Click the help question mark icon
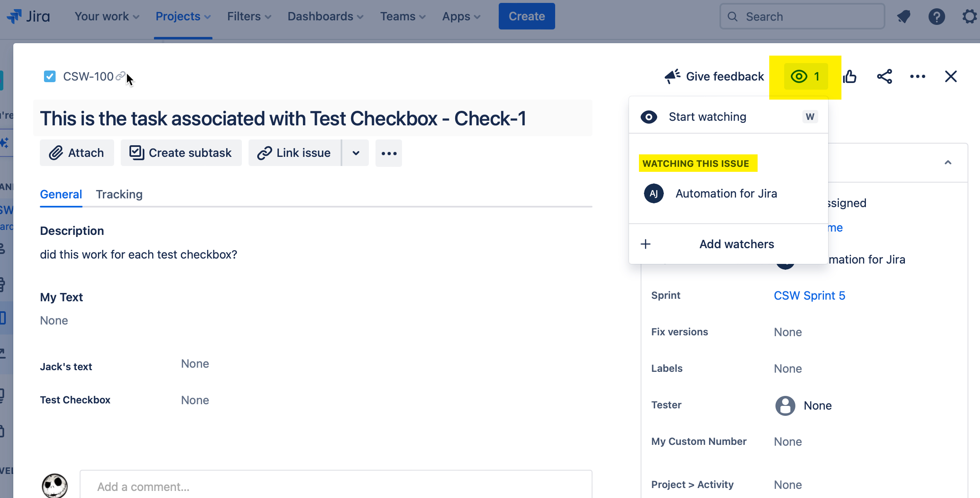Viewport: 980px width, 498px height. 936,17
